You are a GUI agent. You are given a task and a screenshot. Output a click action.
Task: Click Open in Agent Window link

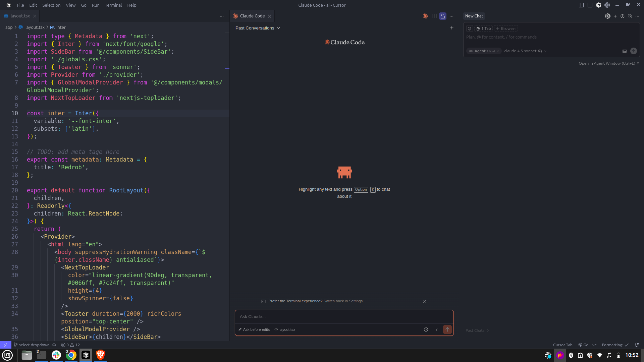point(608,63)
